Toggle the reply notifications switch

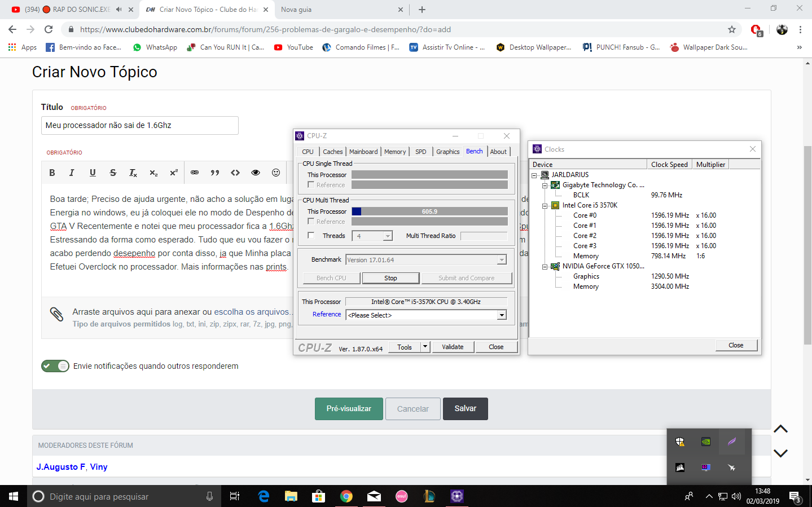pyautogui.click(x=55, y=366)
